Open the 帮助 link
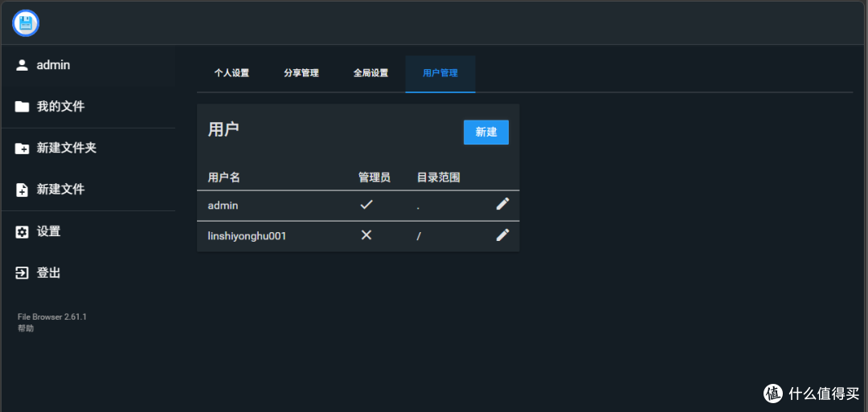Image resolution: width=868 pixels, height=412 pixels. click(x=26, y=328)
